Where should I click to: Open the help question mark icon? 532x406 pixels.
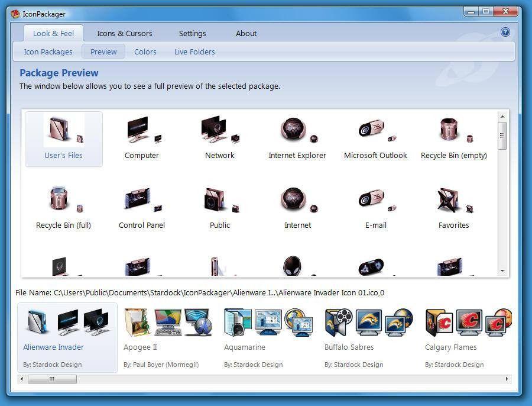click(x=505, y=33)
